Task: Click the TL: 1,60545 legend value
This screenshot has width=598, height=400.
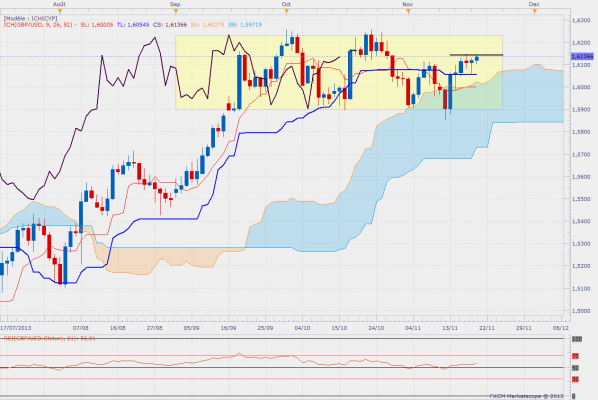Action: pos(133,25)
